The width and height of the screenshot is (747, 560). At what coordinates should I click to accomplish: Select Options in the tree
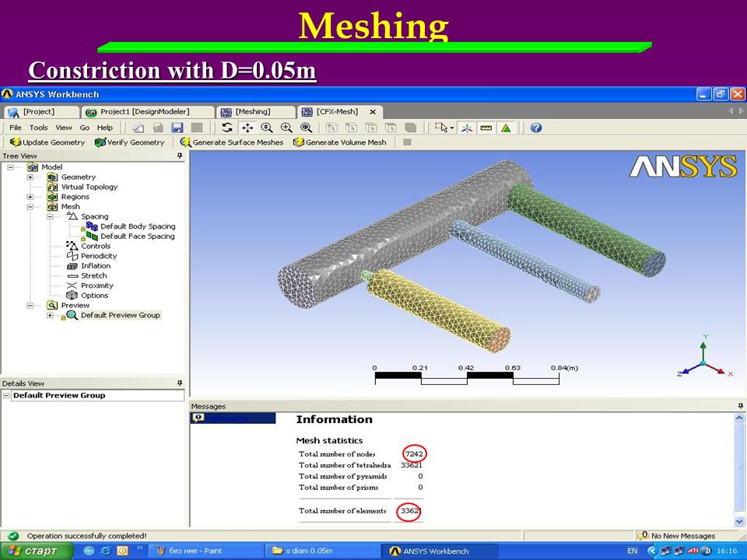pyautogui.click(x=94, y=296)
